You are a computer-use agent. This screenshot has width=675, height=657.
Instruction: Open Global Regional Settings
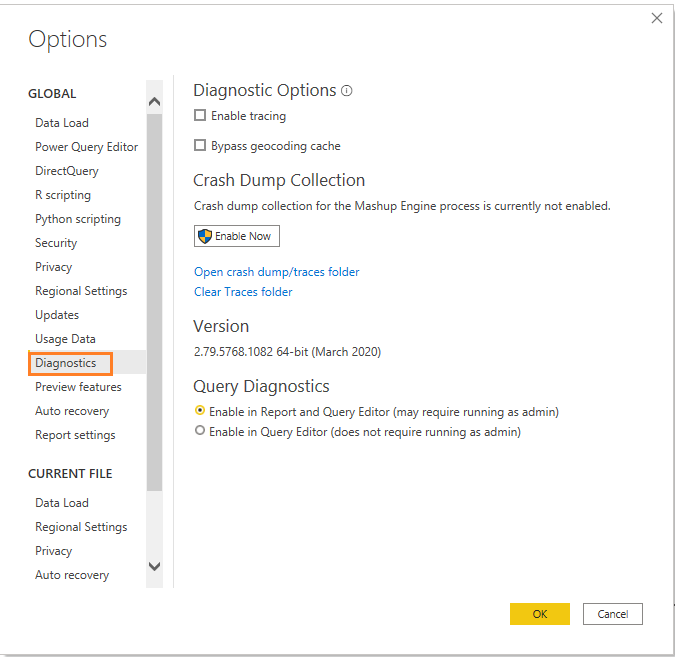81,291
